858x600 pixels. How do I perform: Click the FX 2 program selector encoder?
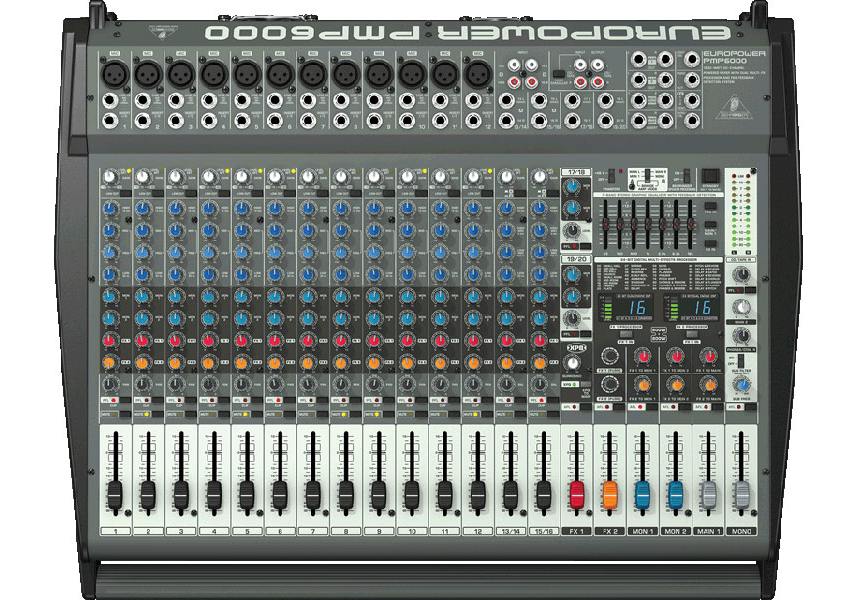pos(609,385)
